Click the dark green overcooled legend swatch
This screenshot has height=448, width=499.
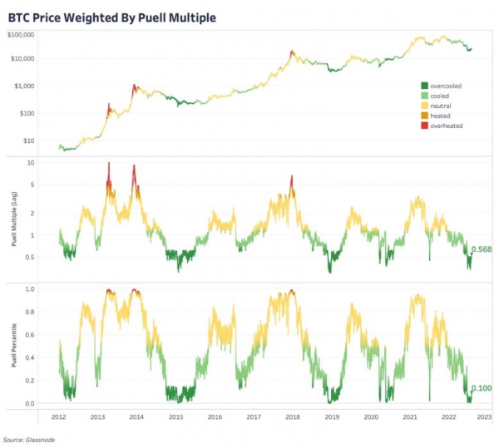pyautogui.click(x=425, y=86)
